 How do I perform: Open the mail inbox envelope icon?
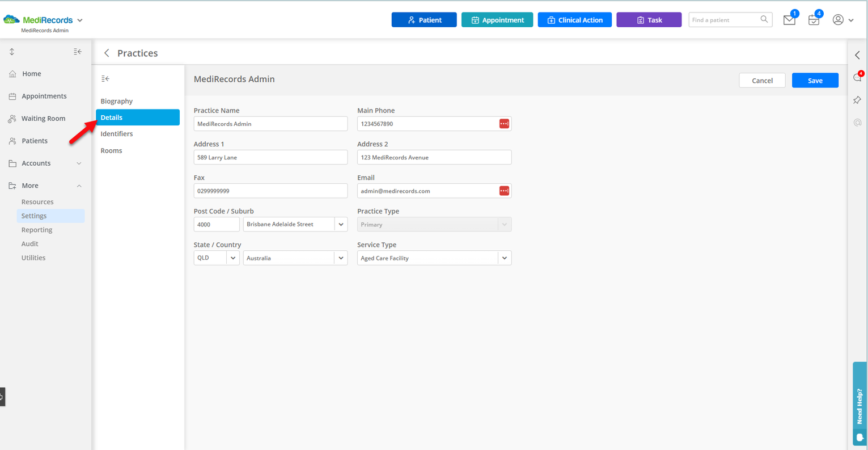pyautogui.click(x=789, y=20)
